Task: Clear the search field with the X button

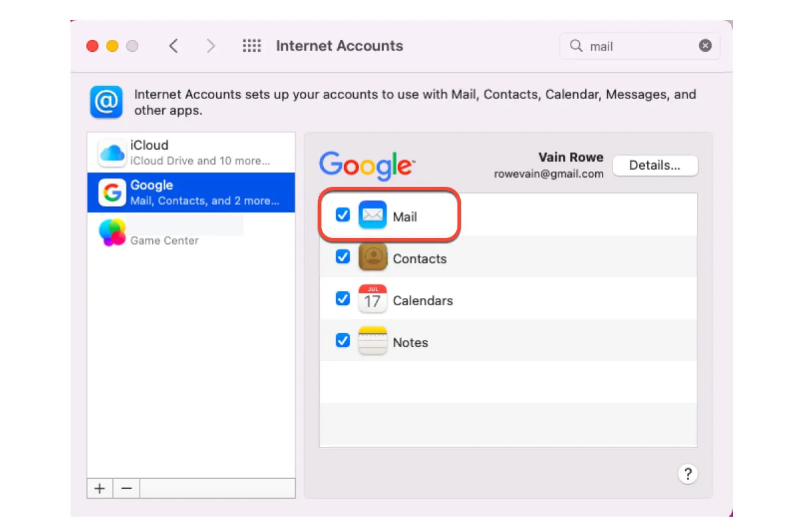Action: [705, 46]
